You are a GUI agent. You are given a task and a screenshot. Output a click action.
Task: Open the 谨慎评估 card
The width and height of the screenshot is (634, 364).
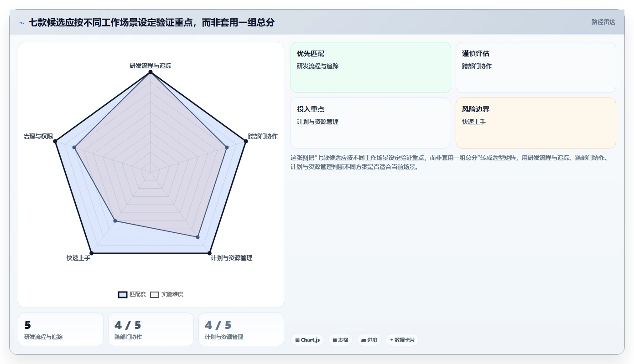(x=536, y=67)
